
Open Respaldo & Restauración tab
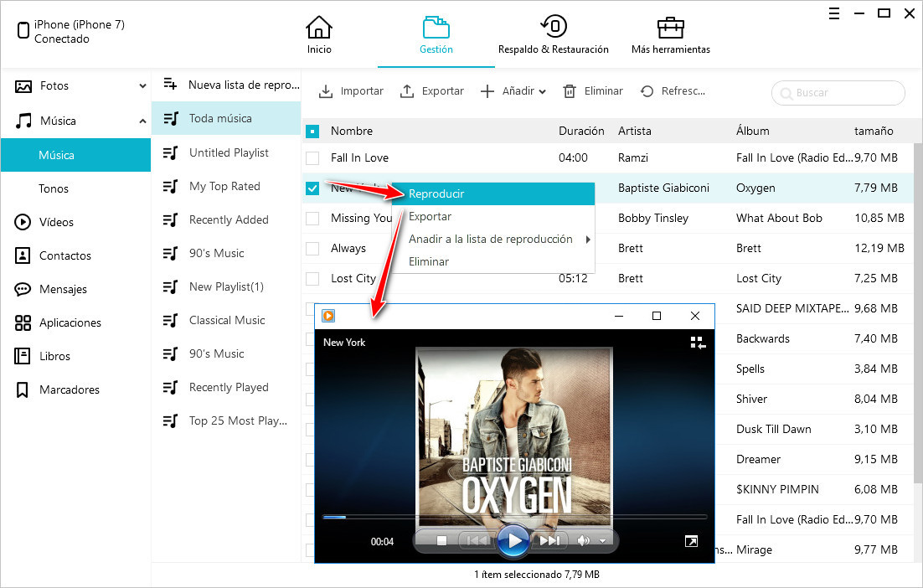[554, 34]
